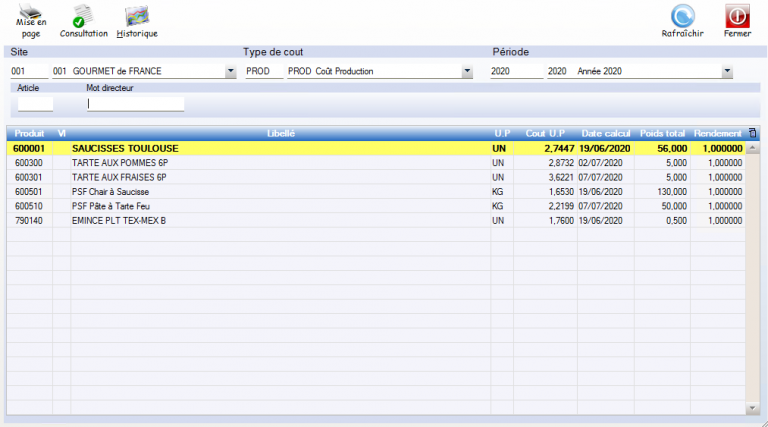Click the red Fermer icon
This screenshot has width=768, height=427.
click(737, 17)
